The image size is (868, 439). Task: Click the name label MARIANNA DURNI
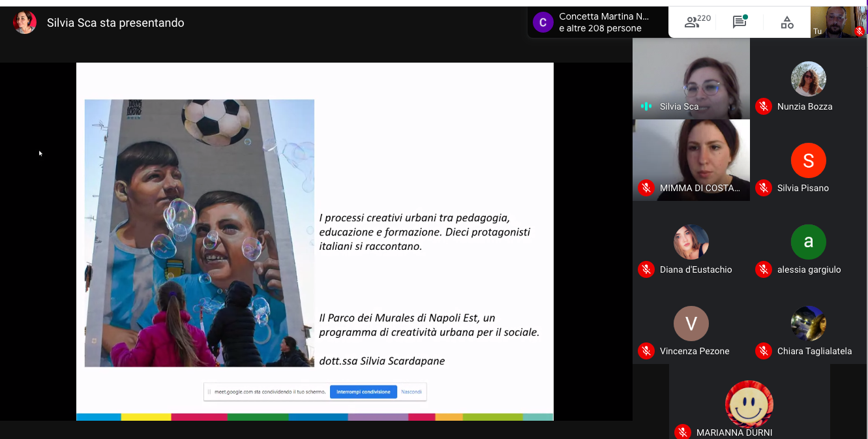point(734,432)
